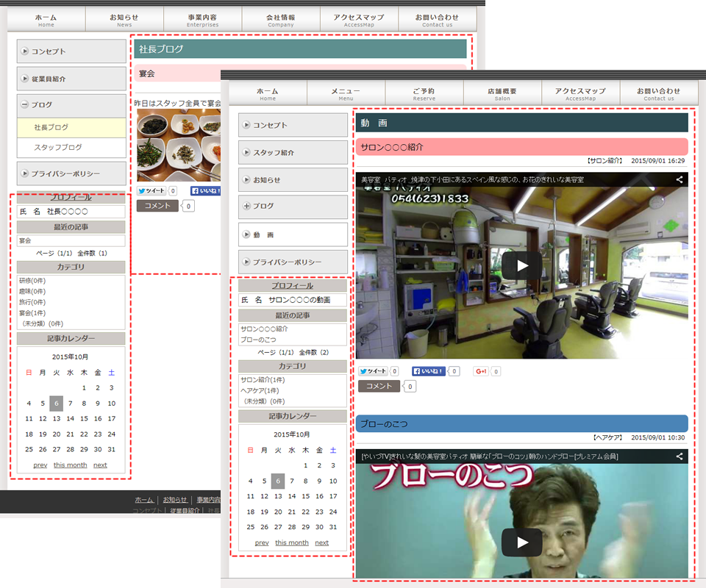706x588 pixels.
Task: Expand the ブログ menu in the salon site sidebar
Action: (x=293, y=206)
